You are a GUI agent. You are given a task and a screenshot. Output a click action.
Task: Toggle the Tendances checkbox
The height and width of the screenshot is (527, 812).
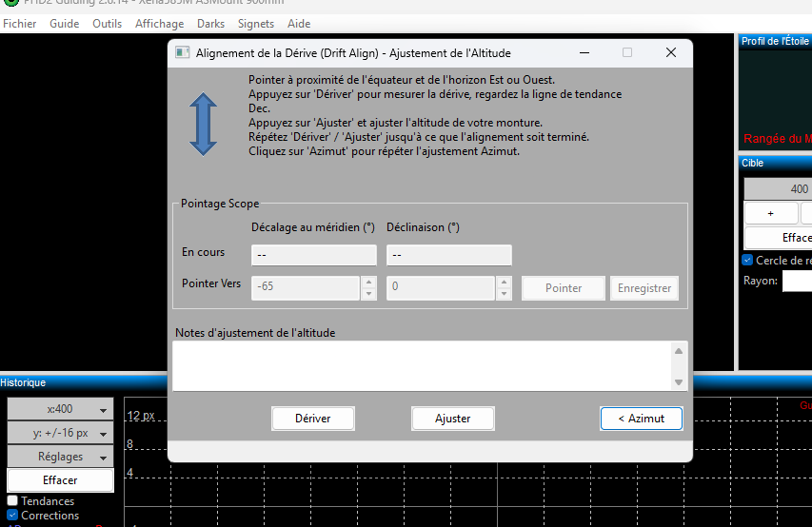tap(12, 500)
